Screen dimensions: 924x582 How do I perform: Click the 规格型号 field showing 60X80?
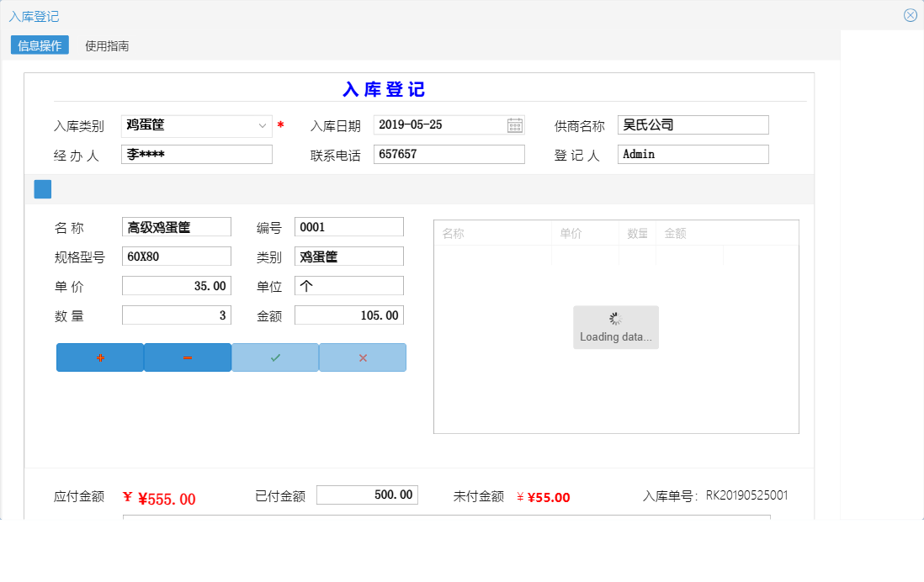pyautogui.click(x=176, y=256)
